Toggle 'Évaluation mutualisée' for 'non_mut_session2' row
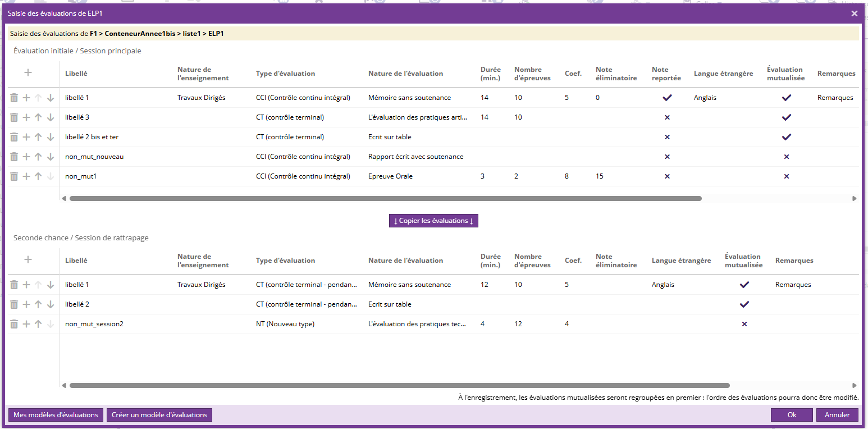Viewport: 868px width, 429px height. 744,324
